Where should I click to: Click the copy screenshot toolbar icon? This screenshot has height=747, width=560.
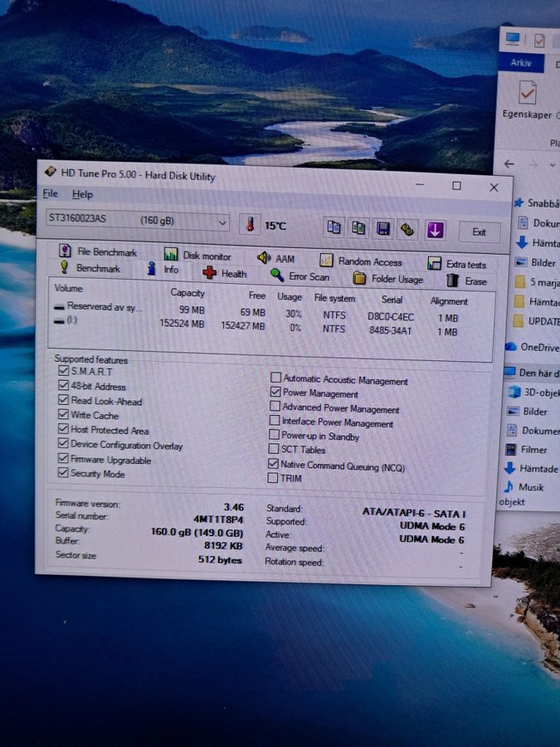click(x=359, y=227)
